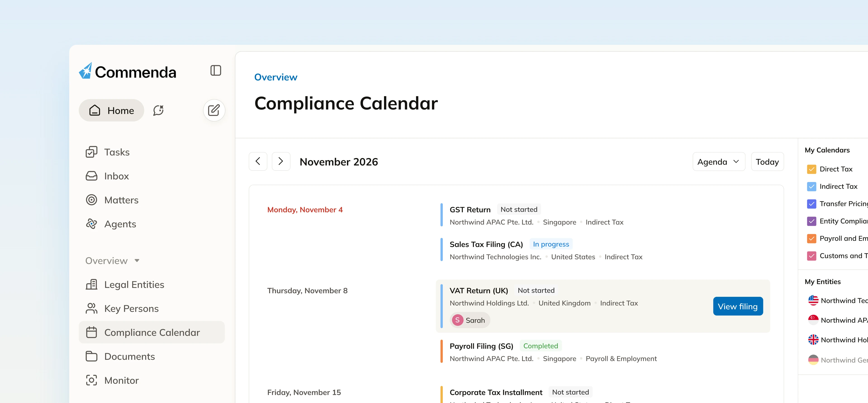Screen dimensions: 868x403
Task: Click the Completed status badge
Action: (x=541, y=346)
